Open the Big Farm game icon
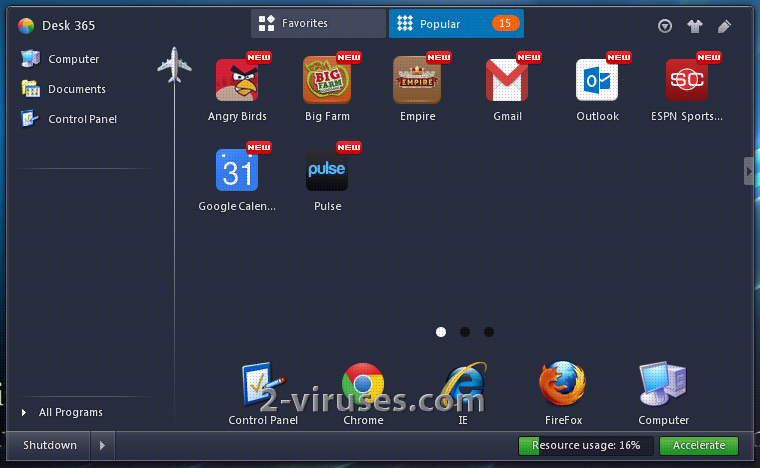Image resolution: width=760 pixels, height=468 pixels. [x=327, y=80]
